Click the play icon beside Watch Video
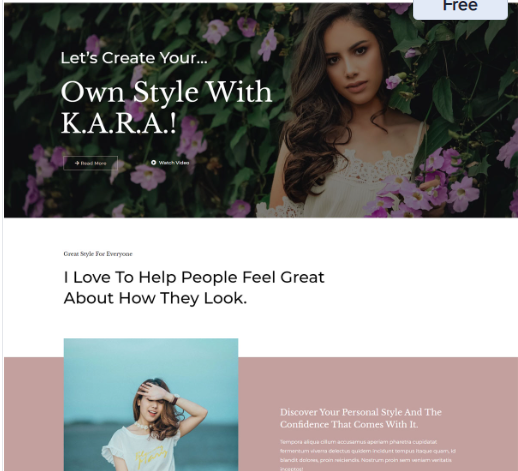Image resolution: width=518 pixels, height=471 pixels. pos(154,162)
